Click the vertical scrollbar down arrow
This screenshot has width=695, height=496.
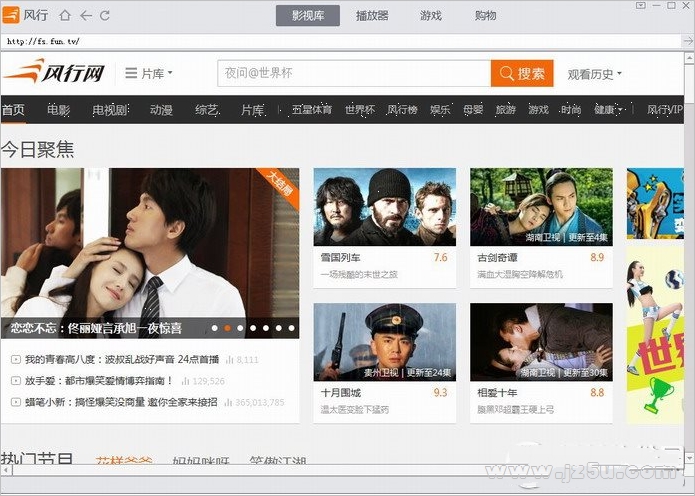[689, 457]
